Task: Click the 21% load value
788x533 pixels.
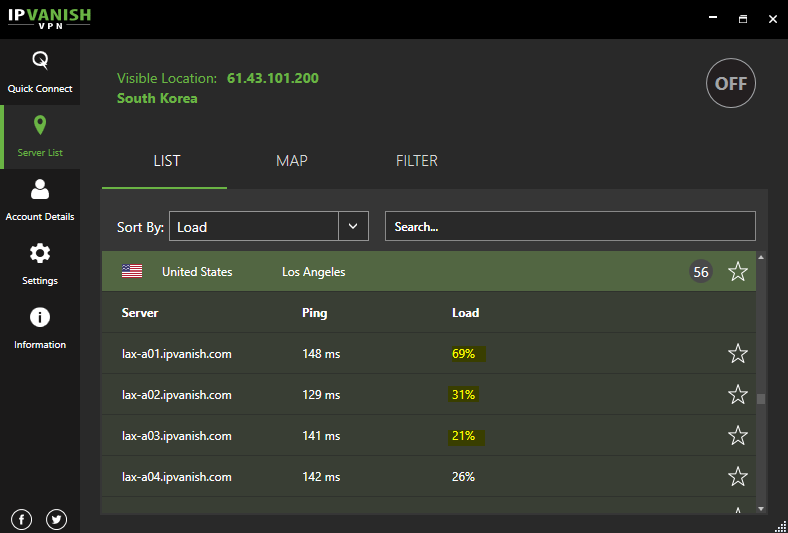Action: coord(463,436)
